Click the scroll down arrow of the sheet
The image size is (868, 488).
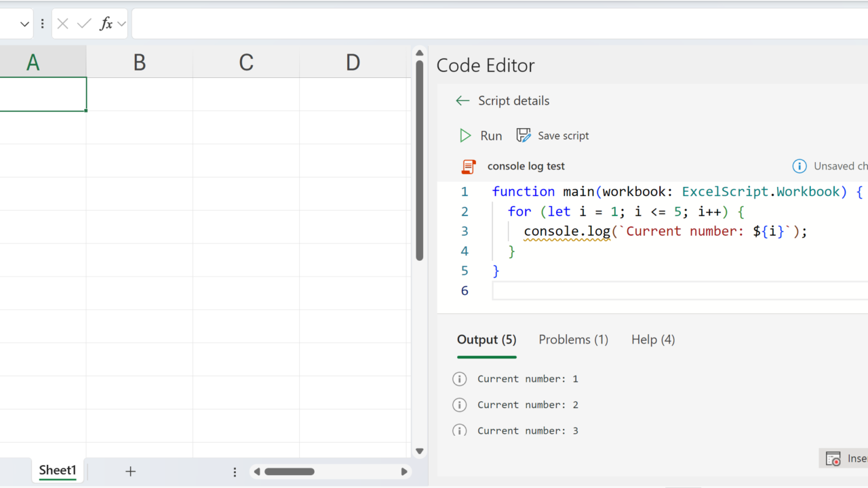(x=419, y=451)
